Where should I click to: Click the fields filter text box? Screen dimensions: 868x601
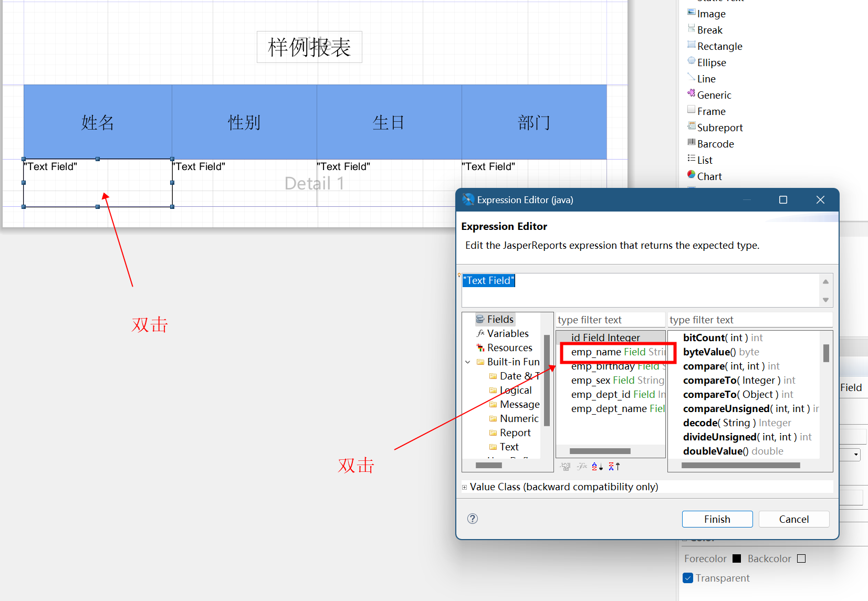[x=610, y=320]
